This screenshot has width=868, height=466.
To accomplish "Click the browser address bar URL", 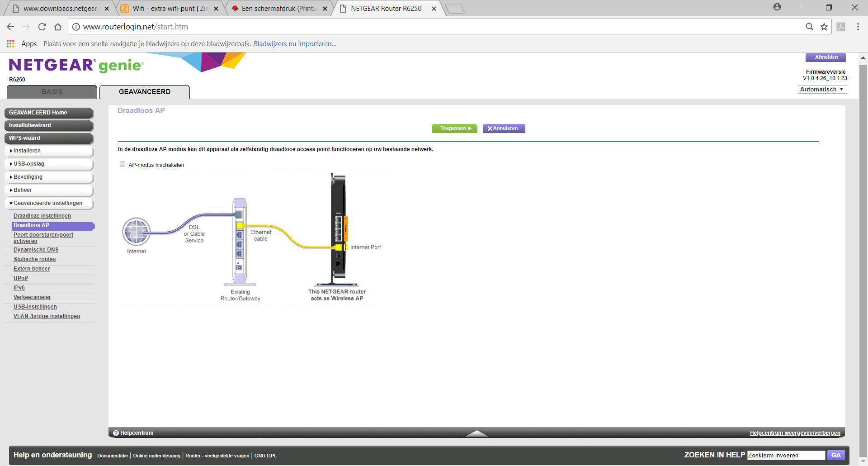I will 136,27.
